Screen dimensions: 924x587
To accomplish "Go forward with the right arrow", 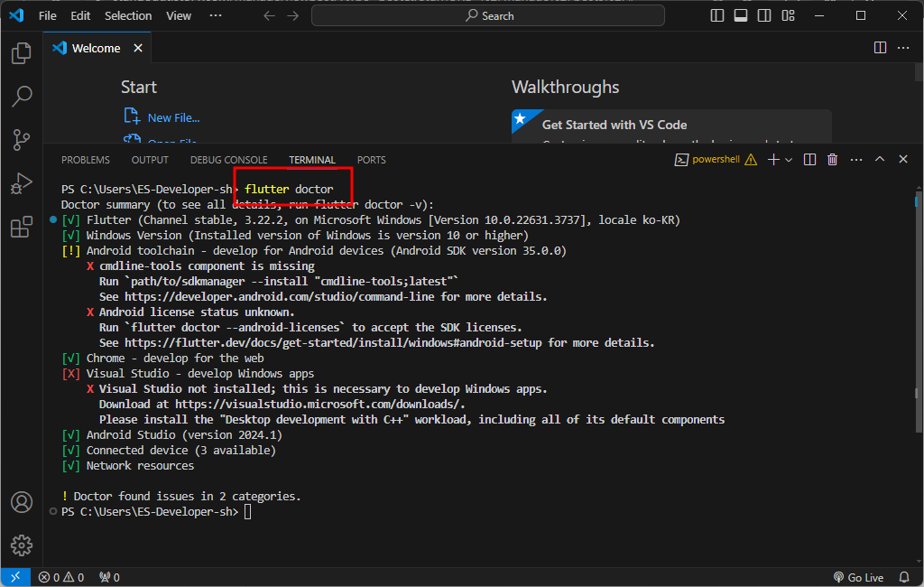I will click(293, 16).
